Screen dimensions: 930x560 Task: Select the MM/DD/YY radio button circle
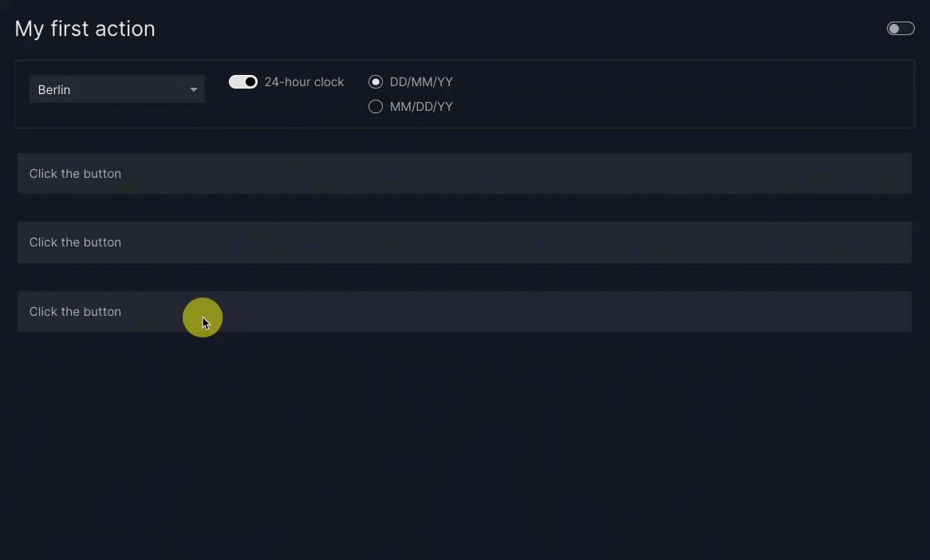376,107
